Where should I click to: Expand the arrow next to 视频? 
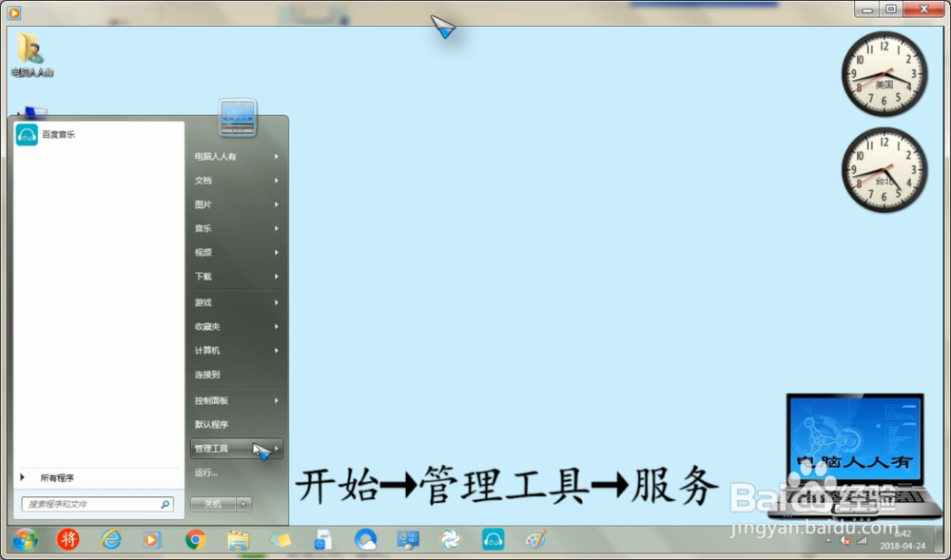[277, 253]
